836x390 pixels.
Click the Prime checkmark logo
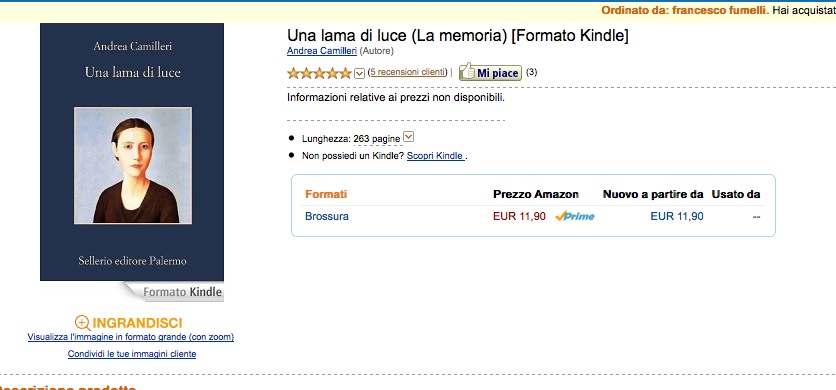click(574, 216)
